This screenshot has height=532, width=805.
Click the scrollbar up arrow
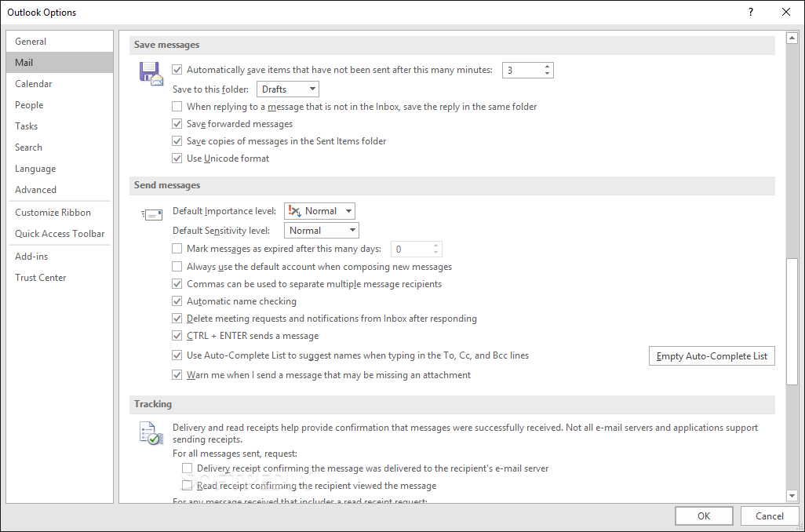(792, 38)
